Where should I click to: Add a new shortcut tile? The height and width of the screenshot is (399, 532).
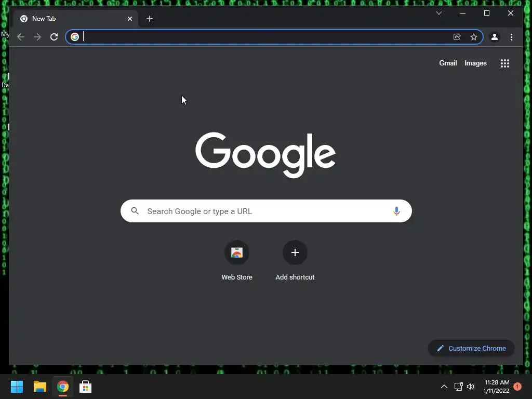click(295, 261)
